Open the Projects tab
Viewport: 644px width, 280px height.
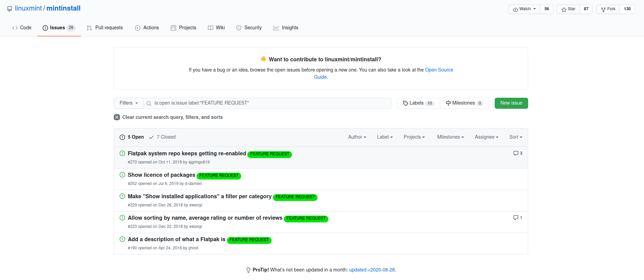(183, 28)
